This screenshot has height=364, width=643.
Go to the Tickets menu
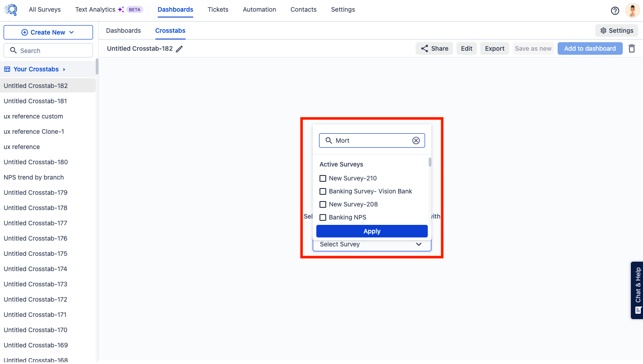[x=218, y=9]
